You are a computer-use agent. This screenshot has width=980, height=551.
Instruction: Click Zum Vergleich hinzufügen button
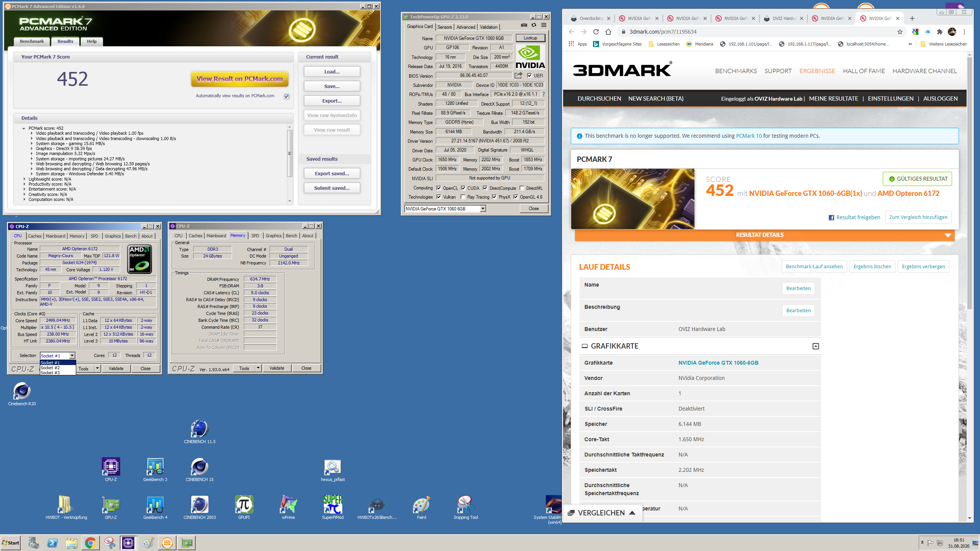918,217
